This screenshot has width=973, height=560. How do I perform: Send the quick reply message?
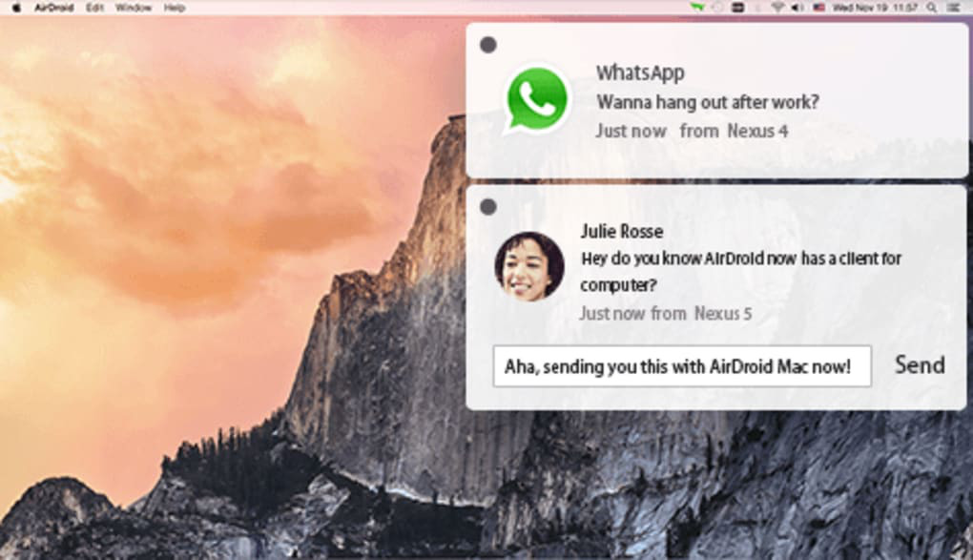920,365
